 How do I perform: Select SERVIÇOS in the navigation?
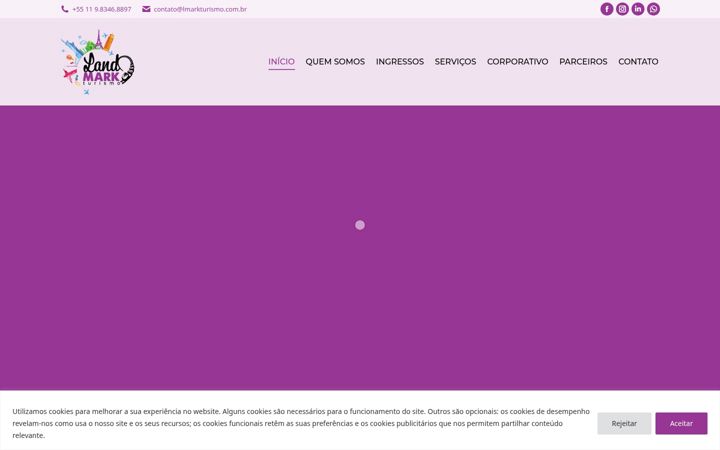pos(456,62)
